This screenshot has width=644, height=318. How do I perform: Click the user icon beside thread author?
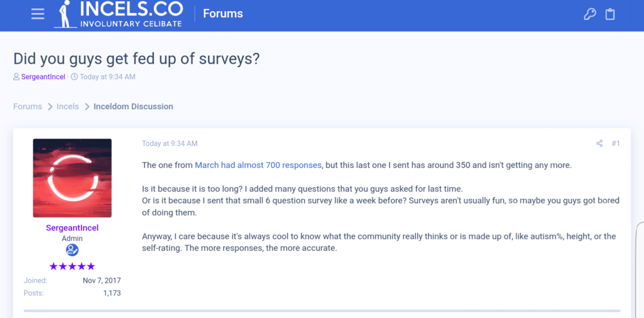(16, 77)
